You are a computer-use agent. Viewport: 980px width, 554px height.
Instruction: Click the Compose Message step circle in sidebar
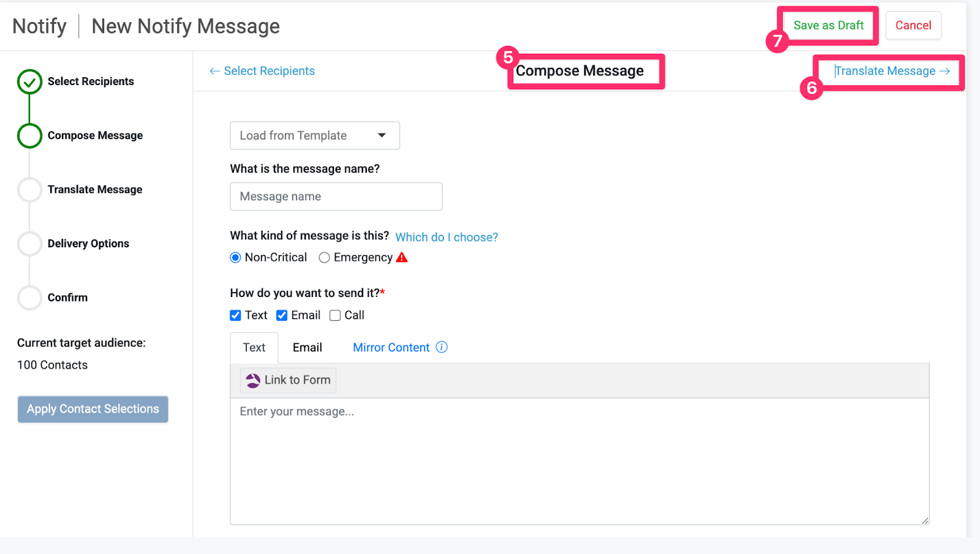(x=29, y=136)
